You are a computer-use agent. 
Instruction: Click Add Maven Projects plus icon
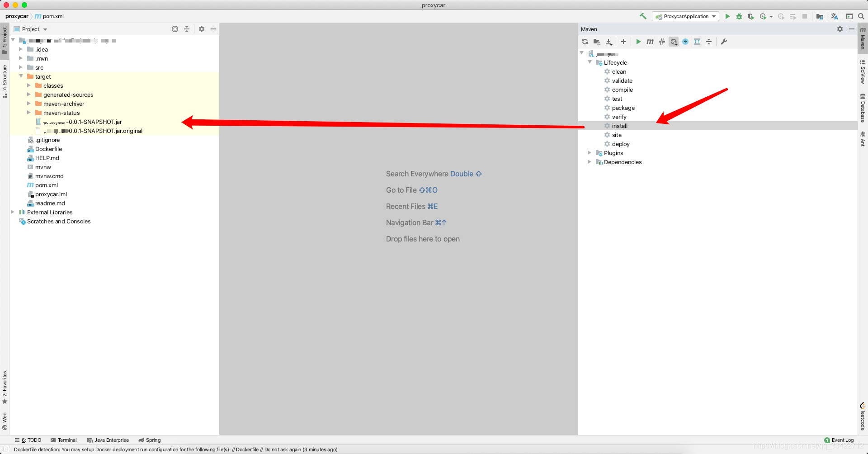pos(623,42)
